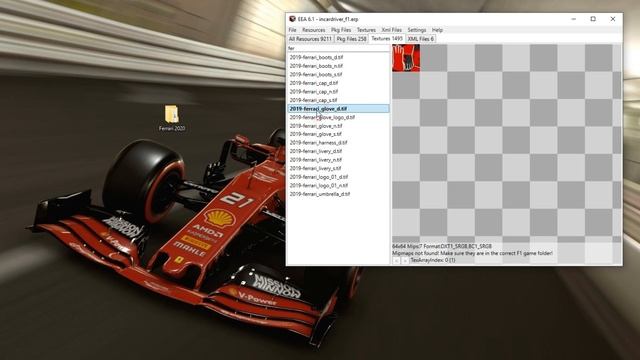Click the Mipmaps not found warning text
This screenshot has height=360, width=640.
click(x=473, y=253)
